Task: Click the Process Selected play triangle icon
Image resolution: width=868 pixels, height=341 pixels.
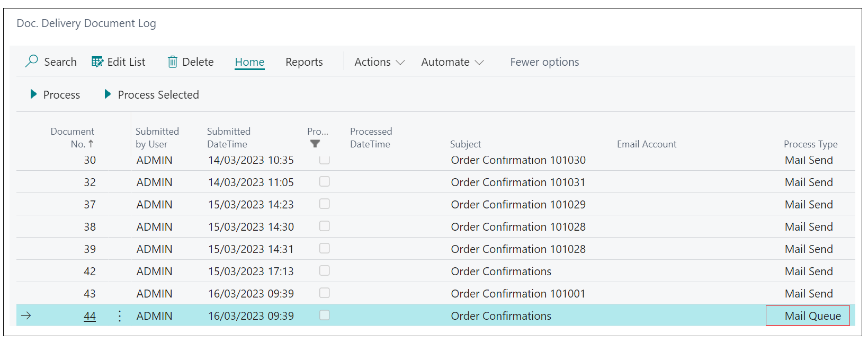Action: pyautogui.click(x=108, y=94)
